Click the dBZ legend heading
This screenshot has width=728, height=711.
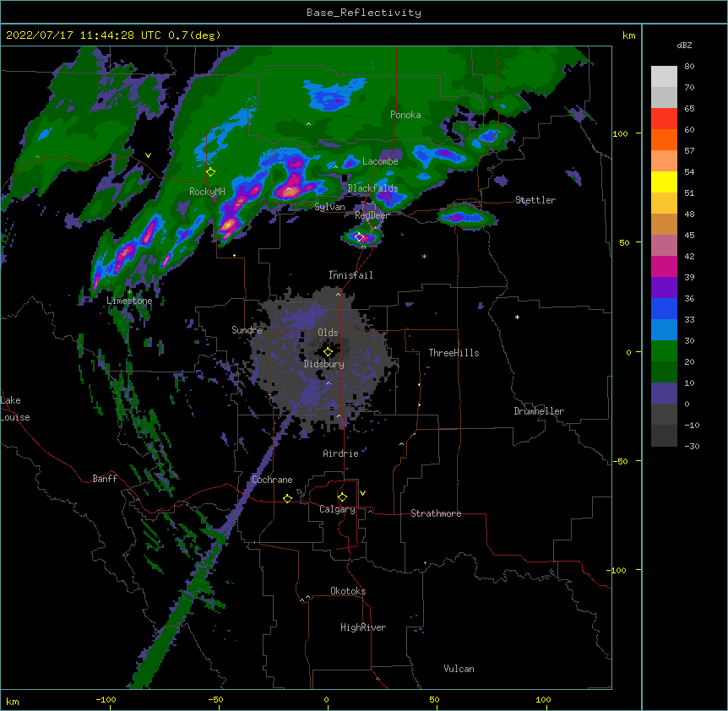[684, 45]
